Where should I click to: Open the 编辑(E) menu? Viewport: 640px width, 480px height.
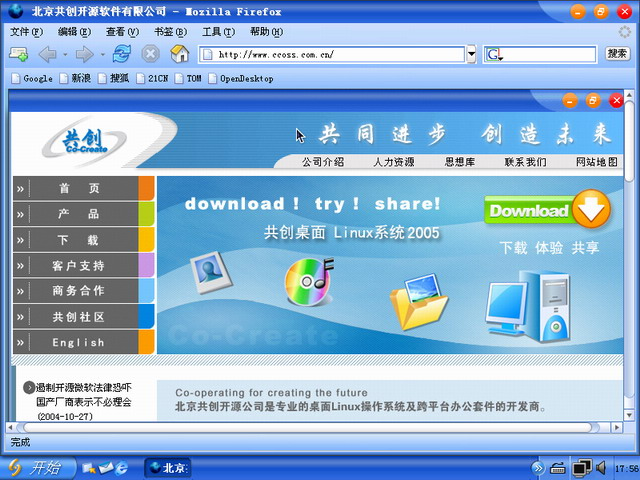(74, 32)
